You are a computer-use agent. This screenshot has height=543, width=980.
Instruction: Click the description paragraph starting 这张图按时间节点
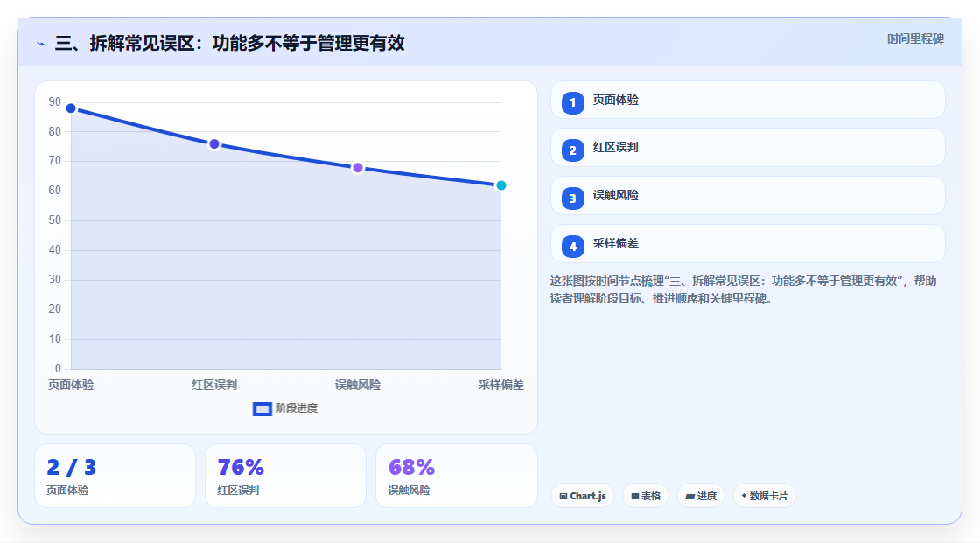(743, 290)
